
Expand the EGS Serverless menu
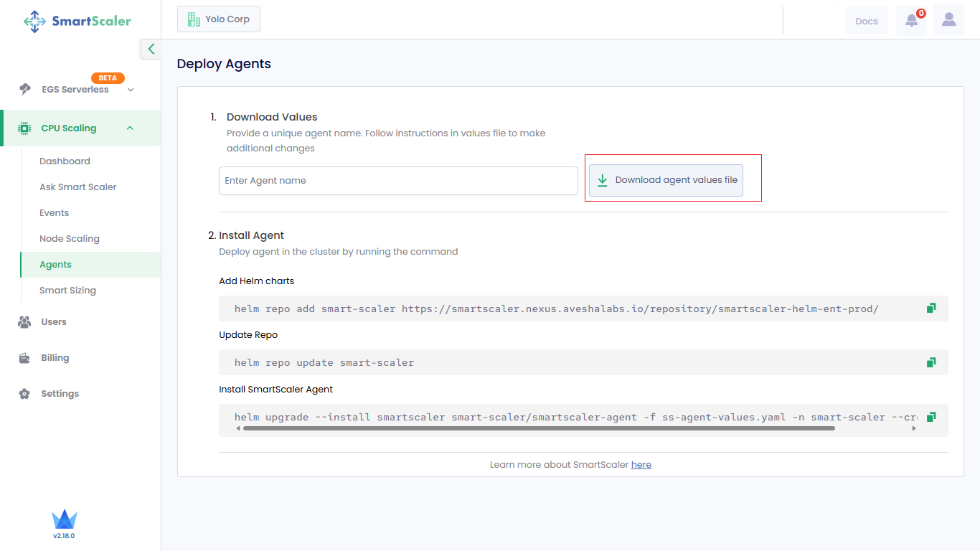131,90
